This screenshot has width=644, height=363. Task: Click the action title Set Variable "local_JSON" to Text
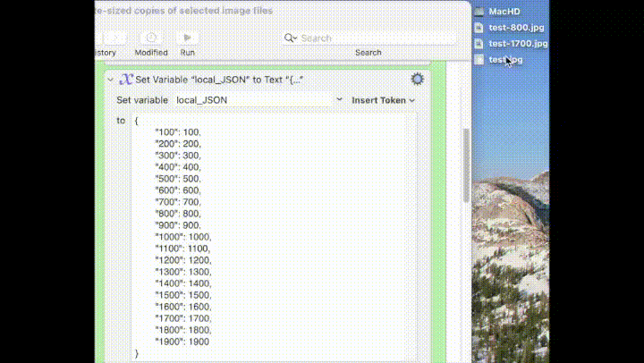point(219,80)
